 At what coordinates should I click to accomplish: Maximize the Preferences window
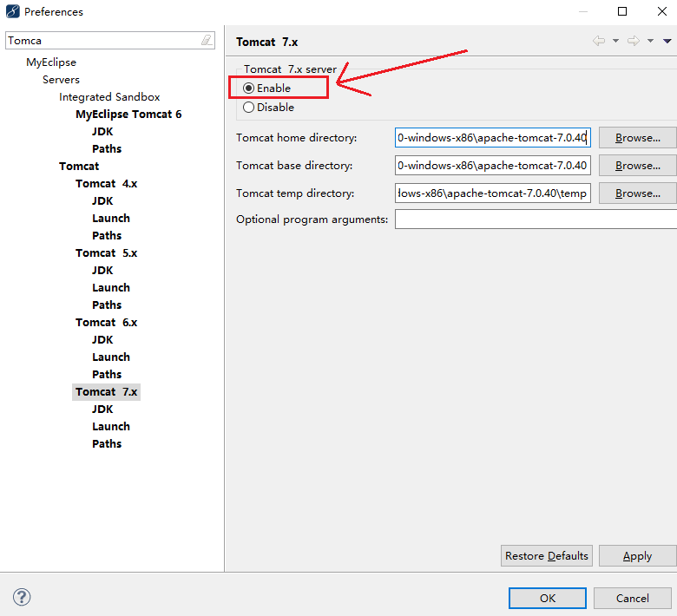pos(622,11)
